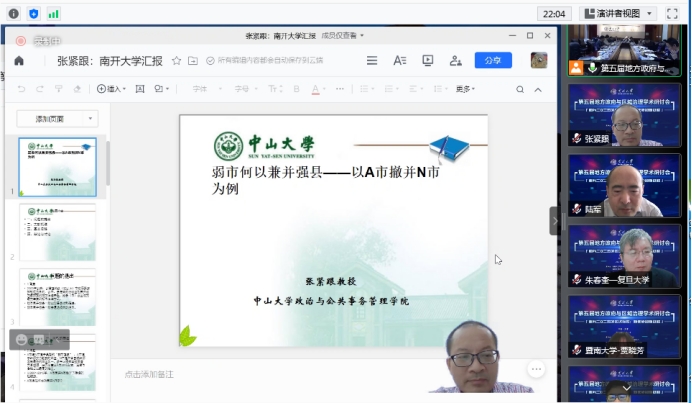Click the 添加页面 add page button
Viewport: 692px width, 403px height.
[x=50, y=118]
